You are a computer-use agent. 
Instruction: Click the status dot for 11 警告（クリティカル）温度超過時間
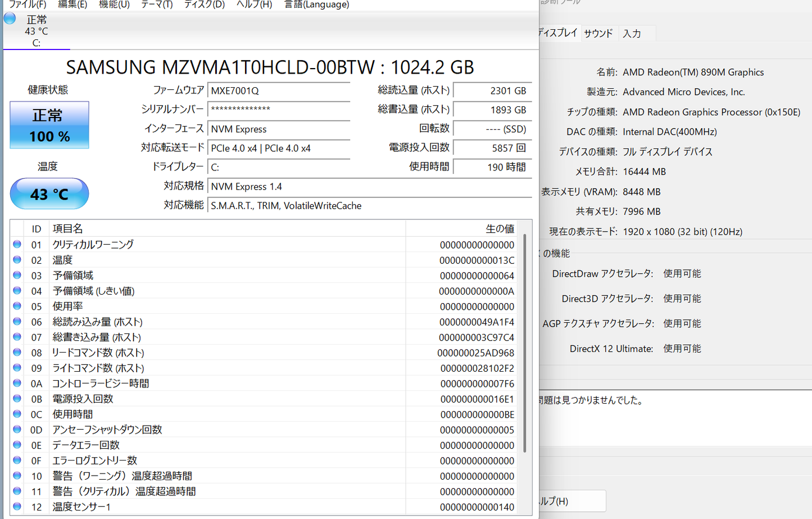point(17,491)
